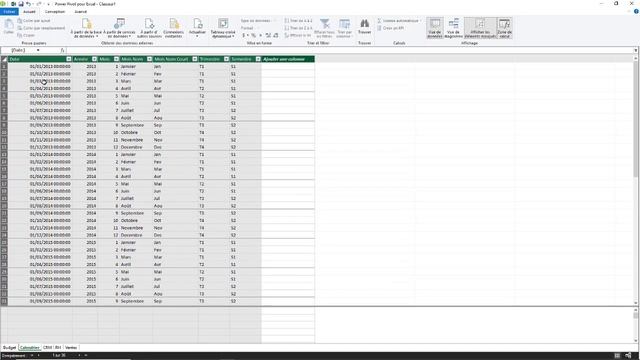Toggle Afficher les éléments masqués

point(480,28)
